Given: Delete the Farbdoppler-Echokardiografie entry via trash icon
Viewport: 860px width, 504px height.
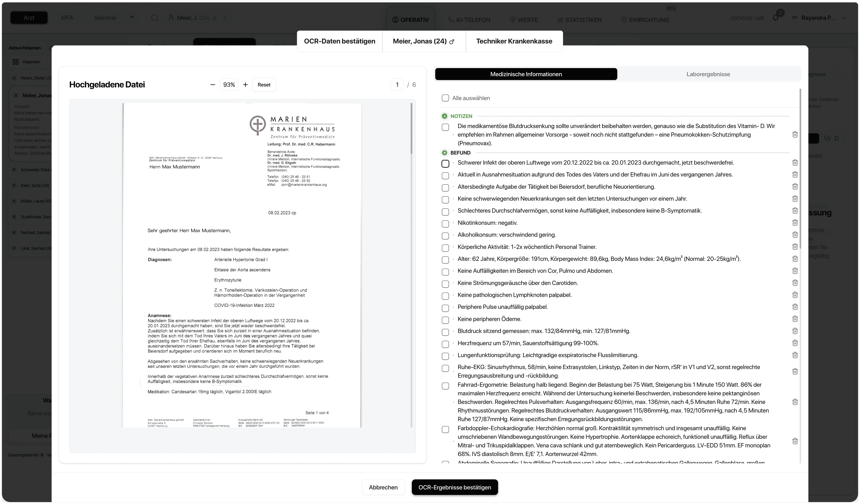Looking at the screenshot, I should pos(795,441).
